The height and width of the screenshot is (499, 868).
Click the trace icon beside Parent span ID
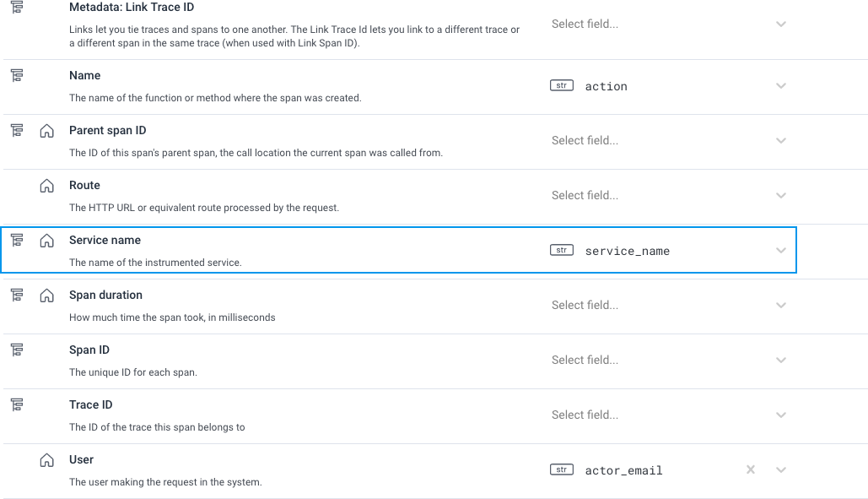point(16,129)
